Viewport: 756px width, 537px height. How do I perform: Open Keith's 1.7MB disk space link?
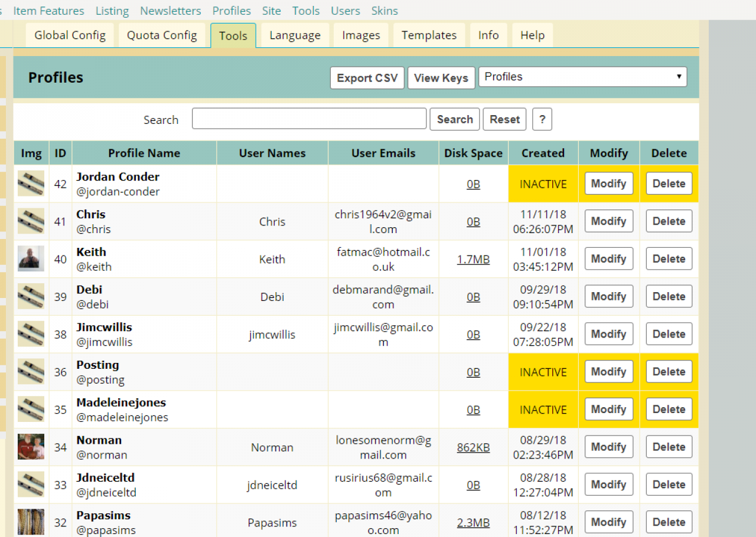pyautogui.click(x=473, y=259)
